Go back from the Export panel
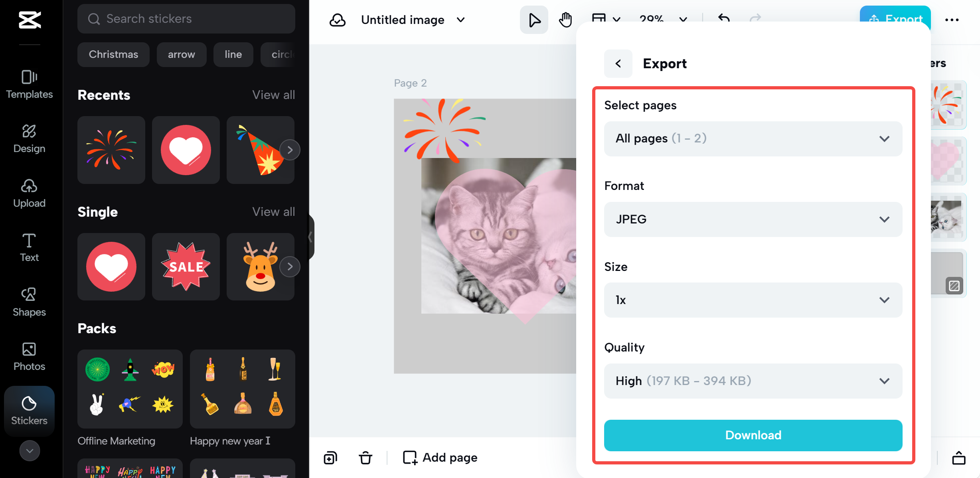The height and width of the screenshot is (478, 980). click(618, 63)
